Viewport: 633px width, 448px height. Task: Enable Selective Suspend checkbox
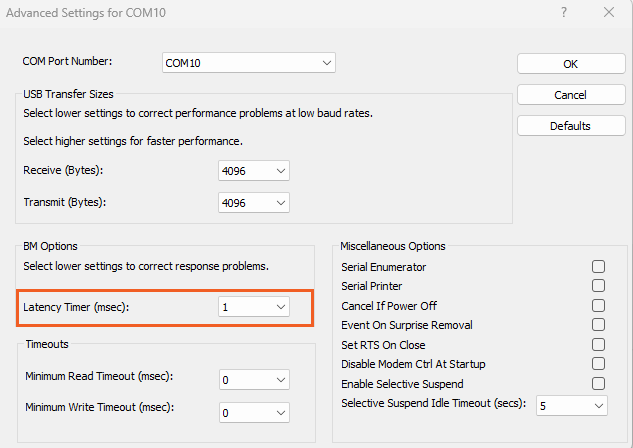tap(598, 383)
